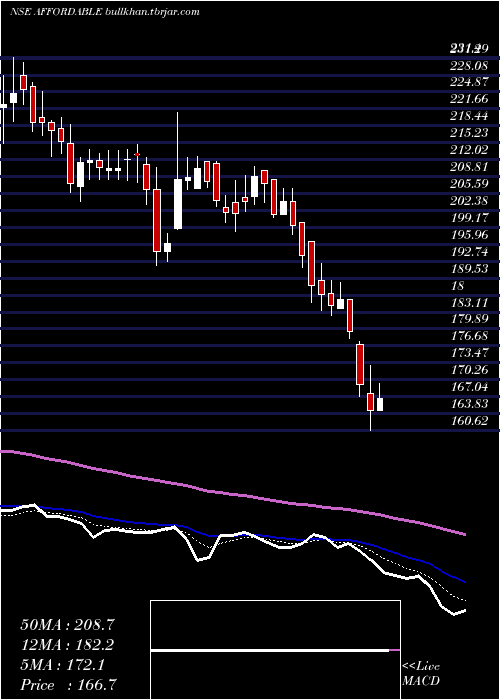The image size is (500, 700).
Task: Click the '5MA : 172.1' readout
Action: (x=62, y=665)
